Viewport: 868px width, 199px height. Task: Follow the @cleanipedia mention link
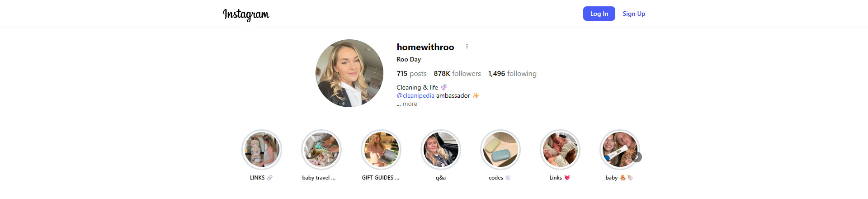click(415, 96)
